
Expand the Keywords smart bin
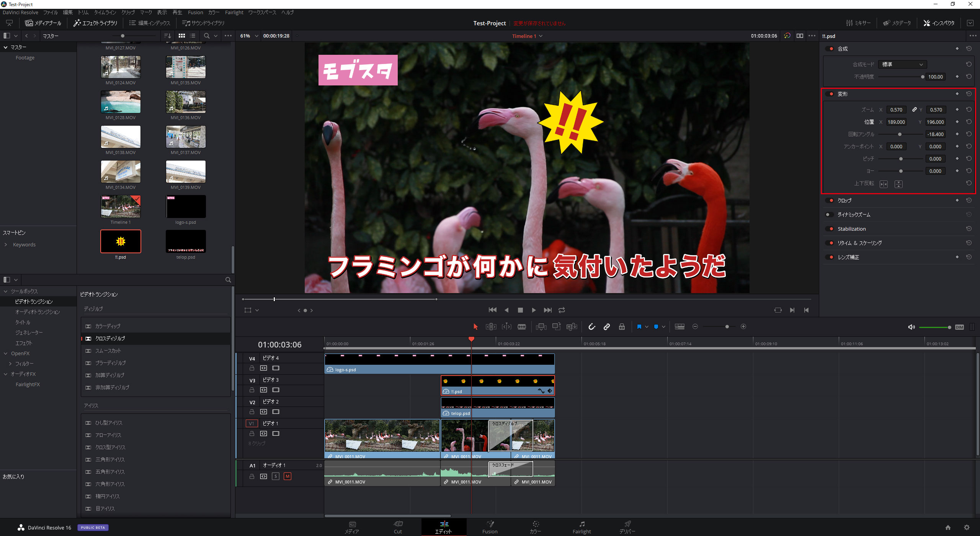[6, 244]
